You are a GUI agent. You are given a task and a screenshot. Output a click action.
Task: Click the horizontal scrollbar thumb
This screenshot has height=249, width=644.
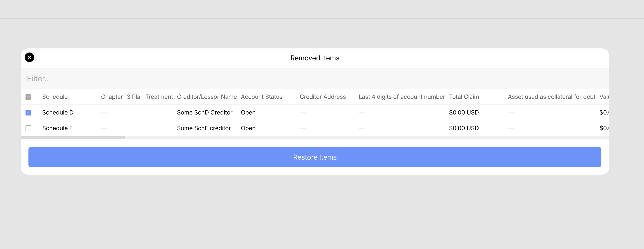[73, 138]
